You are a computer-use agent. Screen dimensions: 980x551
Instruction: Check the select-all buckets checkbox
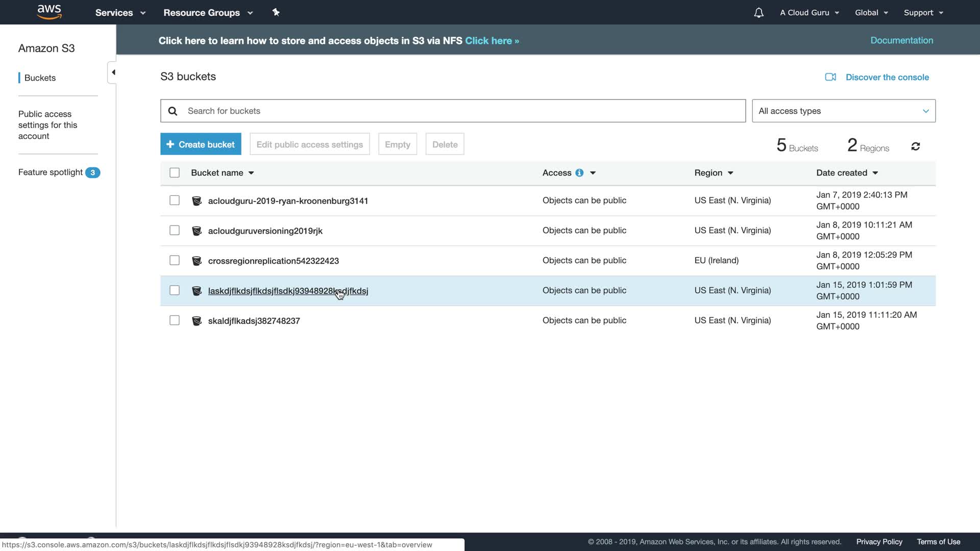pos(175,173)
